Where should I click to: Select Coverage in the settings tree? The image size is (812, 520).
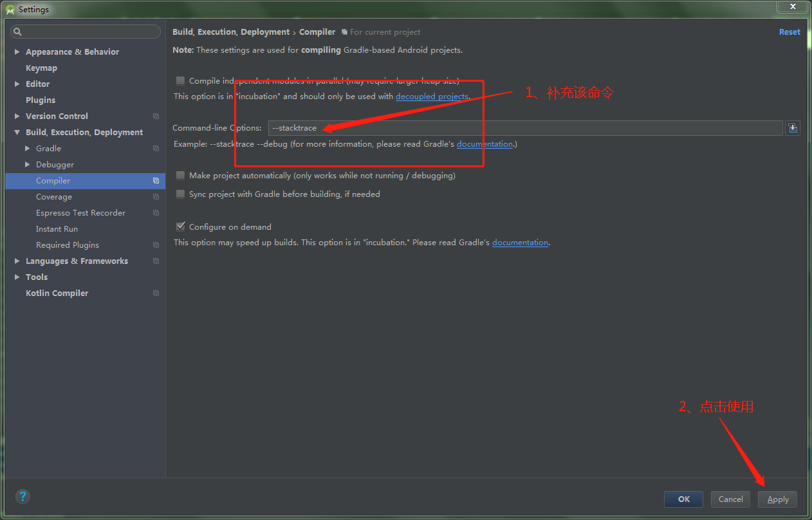54,197
